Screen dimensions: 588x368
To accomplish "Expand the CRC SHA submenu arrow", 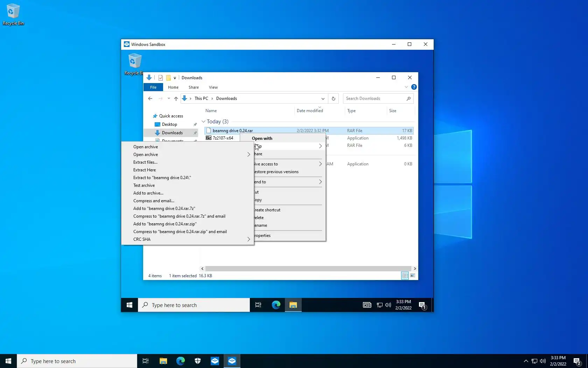I will (248, 239).
